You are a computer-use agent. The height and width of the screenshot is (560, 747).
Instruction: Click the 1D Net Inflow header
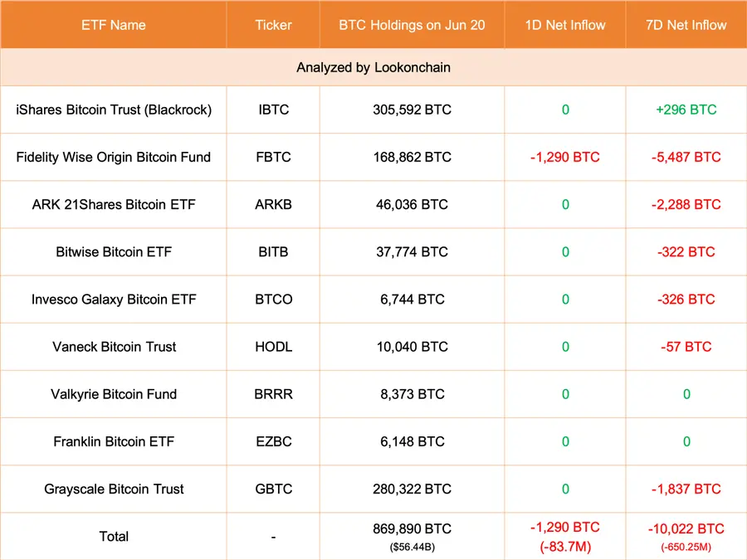point(565,25)
